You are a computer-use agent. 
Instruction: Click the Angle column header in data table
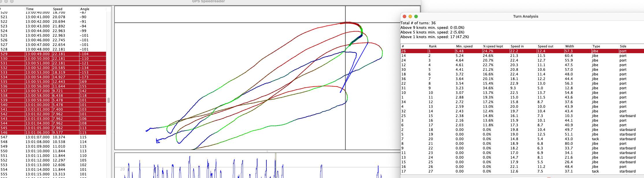point(84,9)
